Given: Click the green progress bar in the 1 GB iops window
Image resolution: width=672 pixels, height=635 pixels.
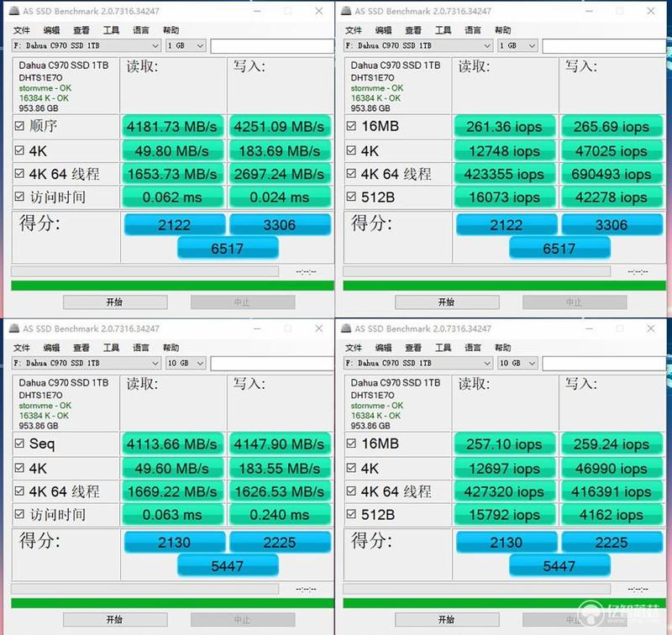Looking at the screenshot, I should click(505, 286).
